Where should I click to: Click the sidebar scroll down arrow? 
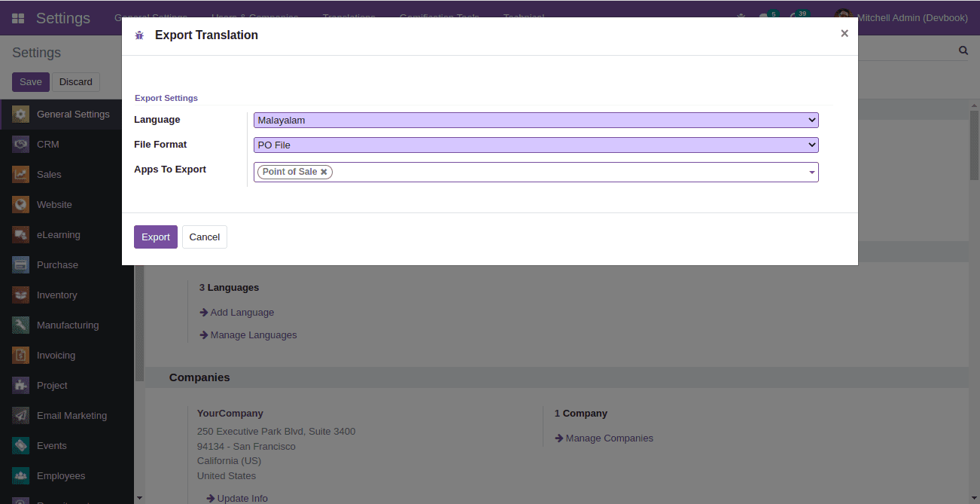tap(138, 498)
